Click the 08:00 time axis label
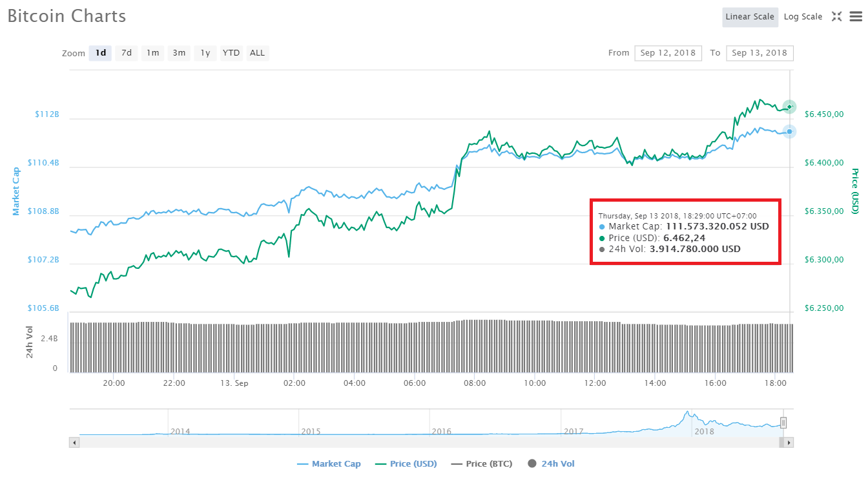This screenshot has width=868, height=477. tap(475, 383)
